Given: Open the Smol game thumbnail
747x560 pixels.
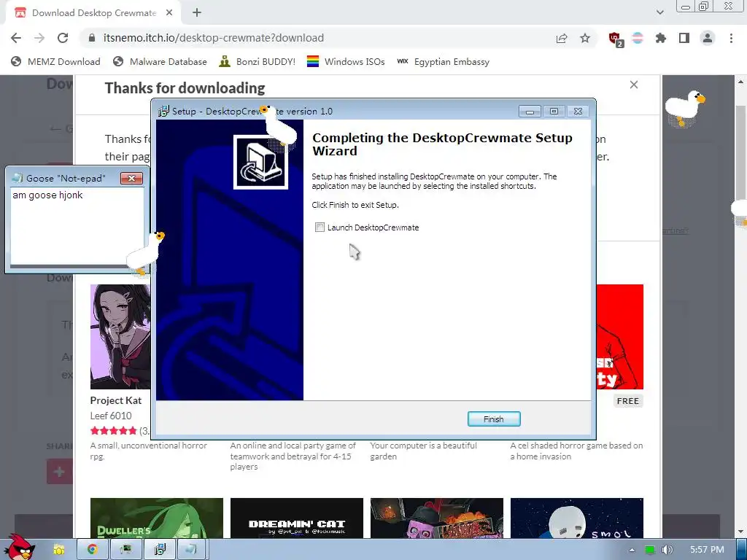Looking at the screenshot, I should (x=577, y=518).
